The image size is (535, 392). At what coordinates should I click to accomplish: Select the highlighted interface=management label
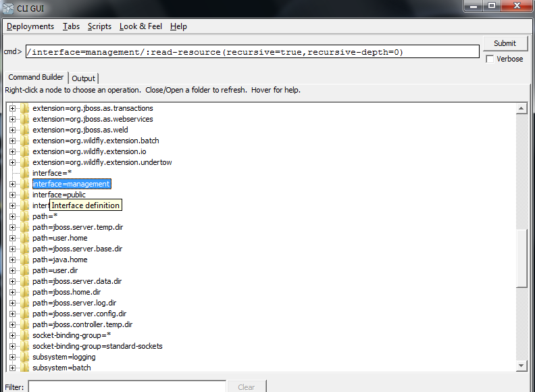(x=72, y=184)
